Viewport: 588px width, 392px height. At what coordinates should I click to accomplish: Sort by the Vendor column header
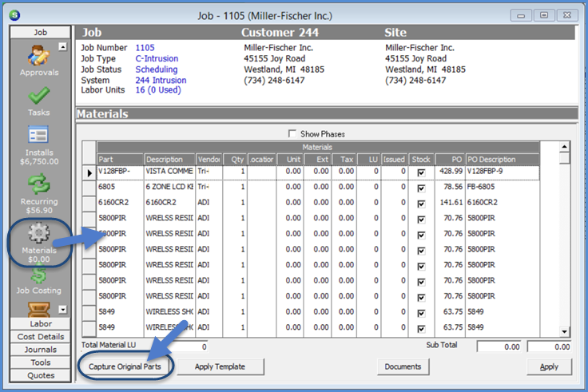coord(209,159)
